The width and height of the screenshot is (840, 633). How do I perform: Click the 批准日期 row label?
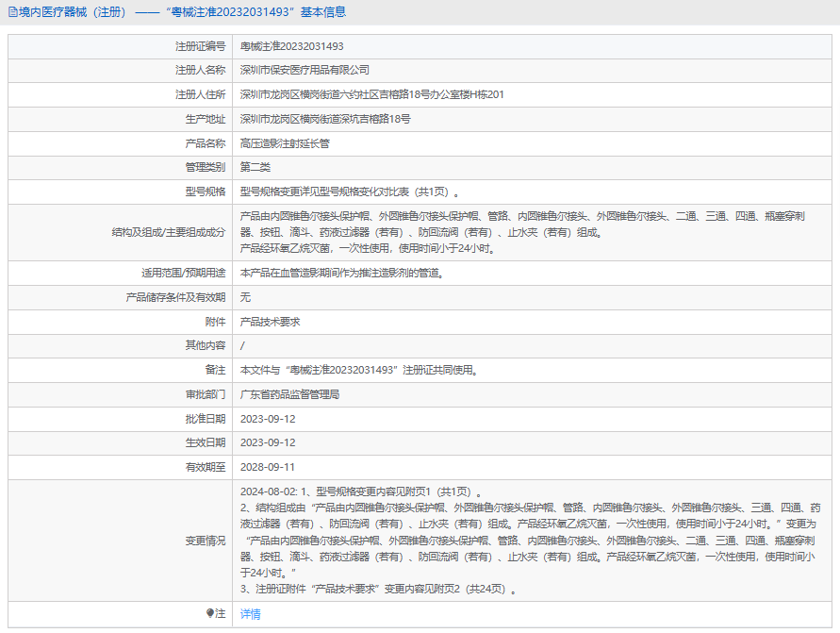coord(206,419)
